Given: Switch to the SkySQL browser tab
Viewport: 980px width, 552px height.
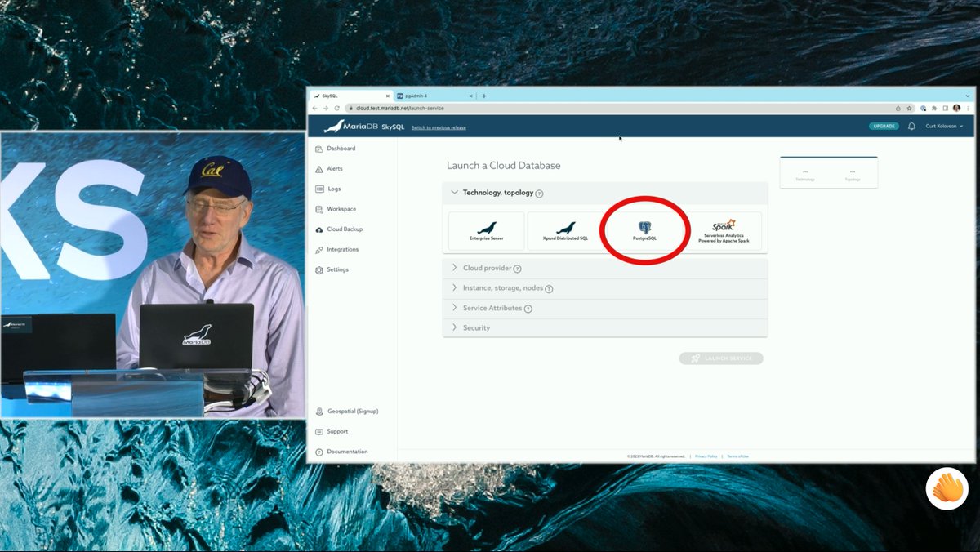Looking at the screenshot, I should click(x=351, y=96).
